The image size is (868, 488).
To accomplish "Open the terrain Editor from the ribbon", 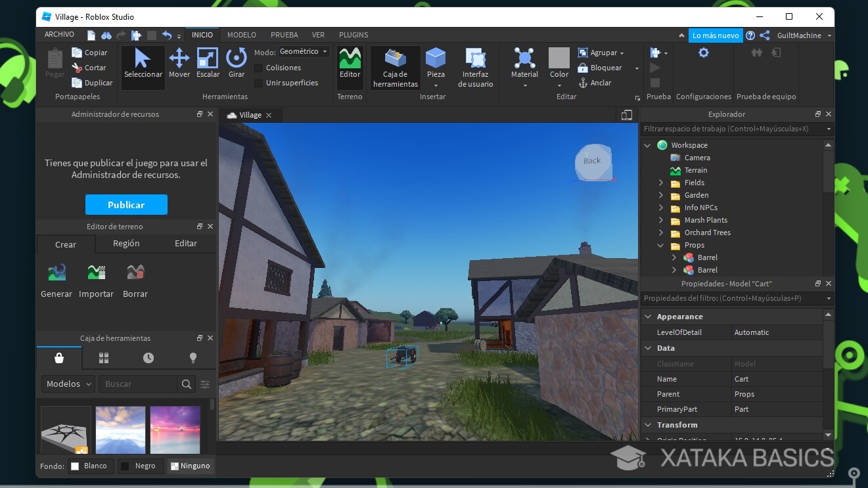I will point(350,65).
